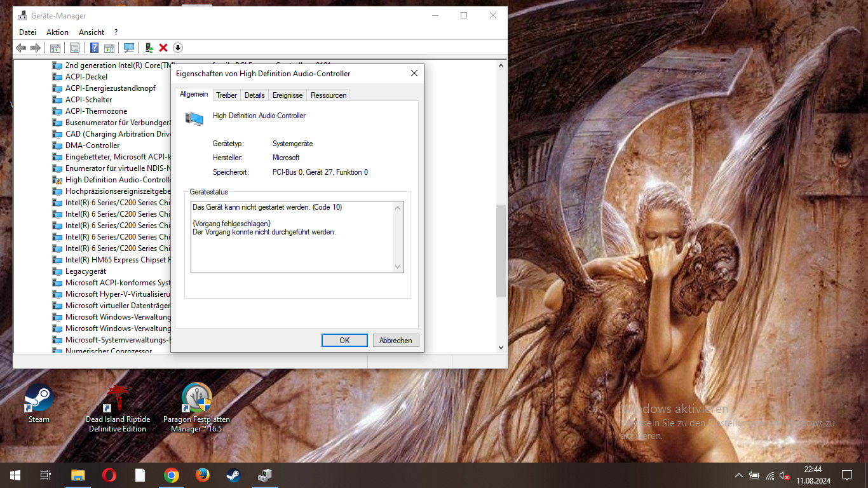Open the Properties toolbar icon in Geräte-Manager
This screenshot has height=488, width=868.
point(74,48)
